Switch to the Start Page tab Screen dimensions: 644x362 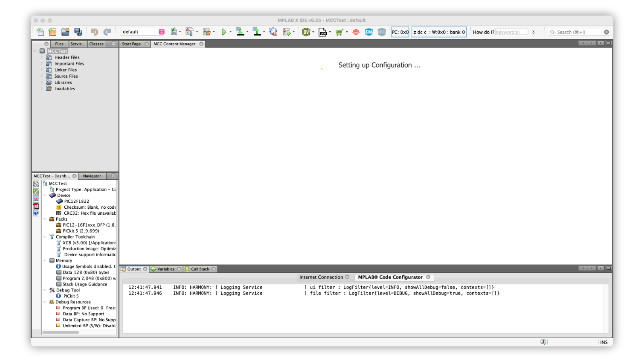(131, 44)
